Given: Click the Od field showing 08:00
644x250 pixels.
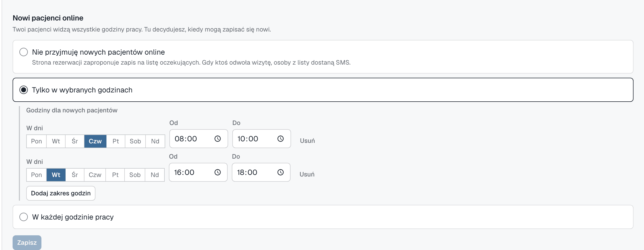Looking at the screenshot, I should pyautogui.click(x=198, y=139).
